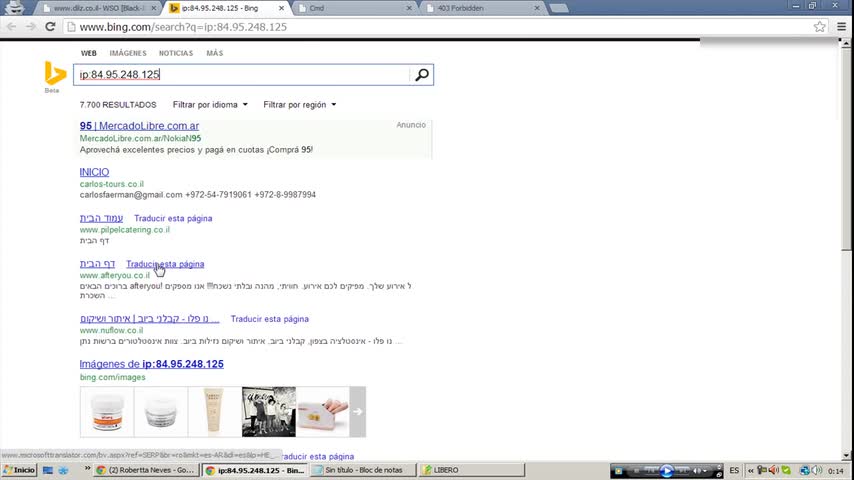Click the blue snowflake quick launch icon
854x480 pixels.
click(64, 470)
